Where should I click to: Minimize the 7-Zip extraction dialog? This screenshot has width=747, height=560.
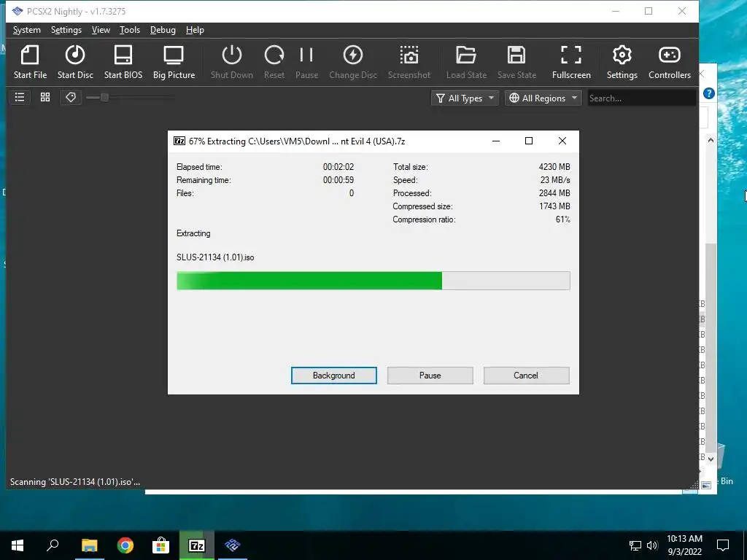(496, 141)
